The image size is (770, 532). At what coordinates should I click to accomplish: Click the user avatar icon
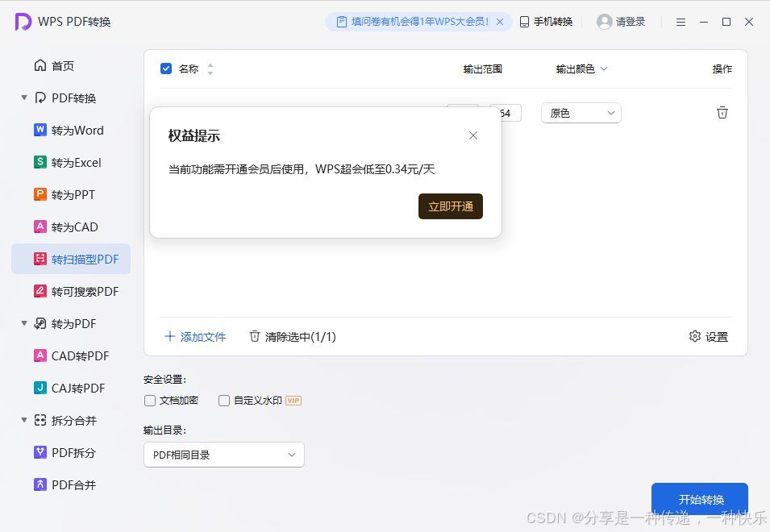pyautogui.click(x=605, y=22)
